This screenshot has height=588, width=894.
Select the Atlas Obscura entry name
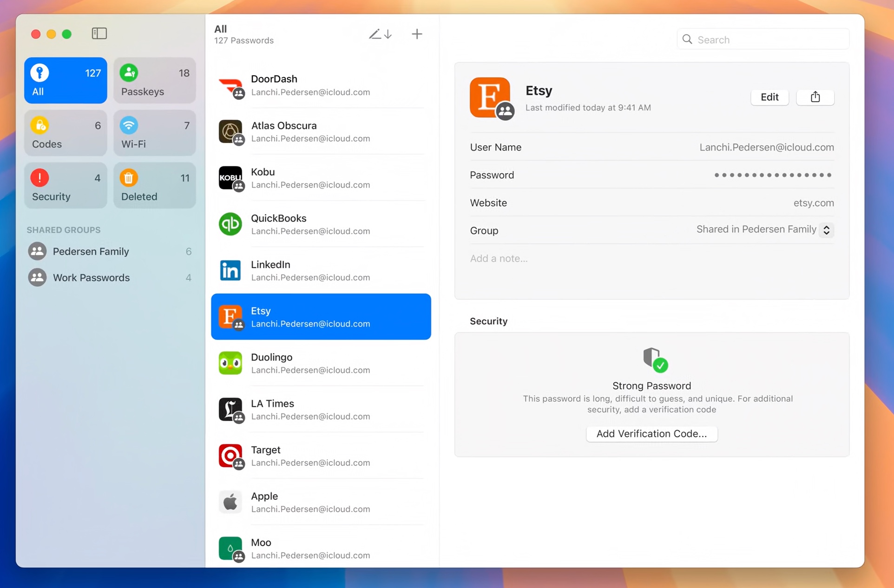click(284, 125)
